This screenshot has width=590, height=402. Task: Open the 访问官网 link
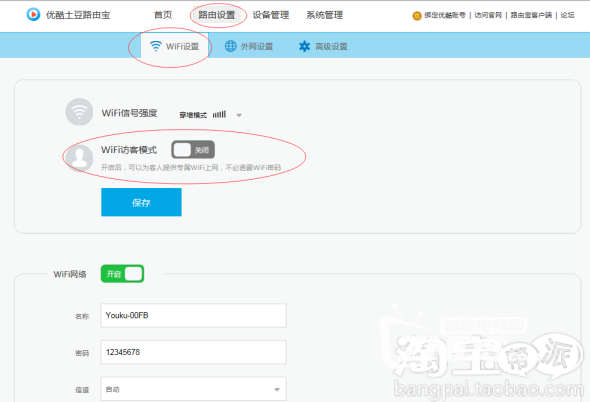click(x=488, y=15)
